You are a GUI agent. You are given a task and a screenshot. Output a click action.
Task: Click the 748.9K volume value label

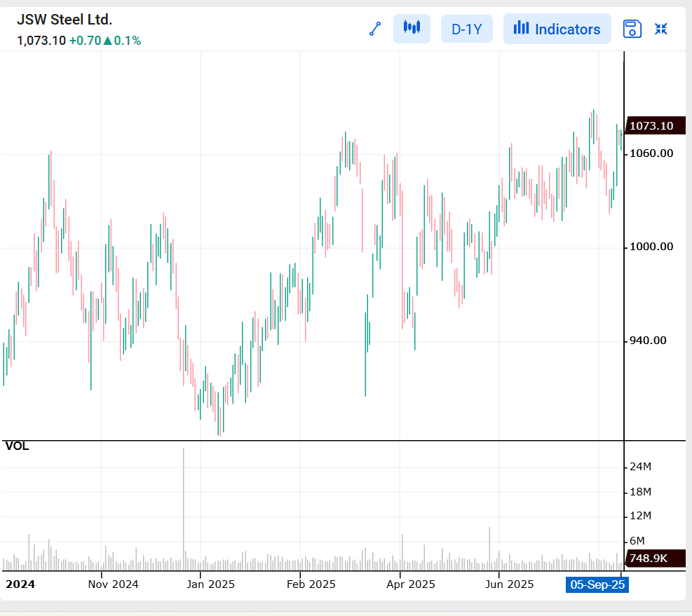tap(656, 559)
